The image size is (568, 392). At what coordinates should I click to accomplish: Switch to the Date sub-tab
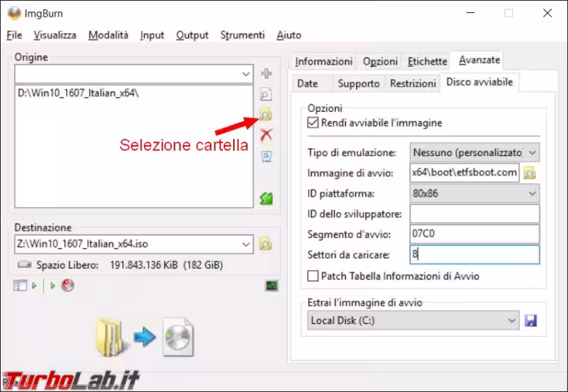307,83
